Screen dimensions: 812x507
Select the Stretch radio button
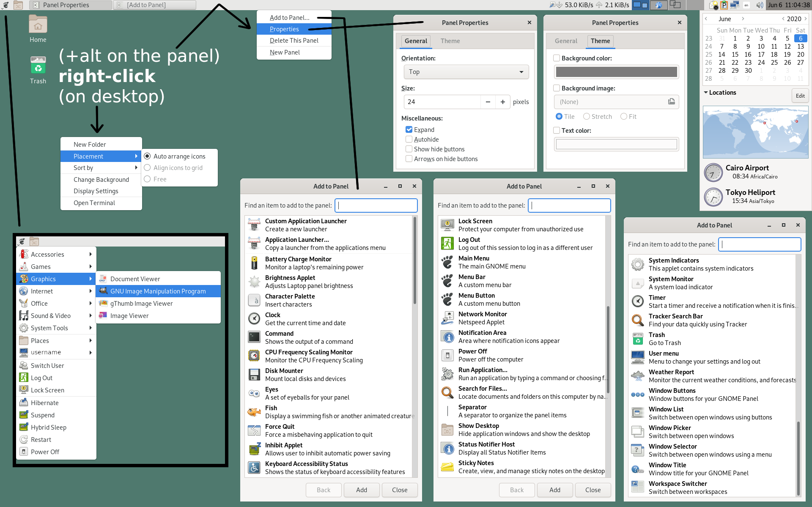coord(587,116)
